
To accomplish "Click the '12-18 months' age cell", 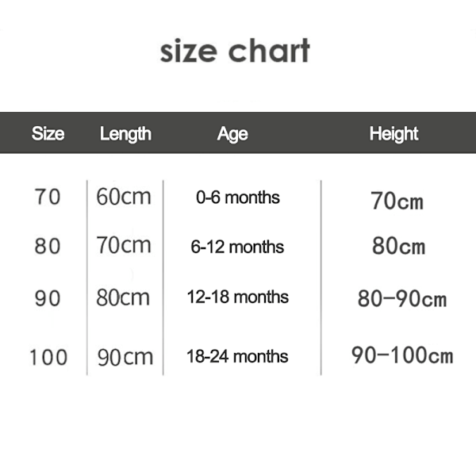I will coord(238,297).
